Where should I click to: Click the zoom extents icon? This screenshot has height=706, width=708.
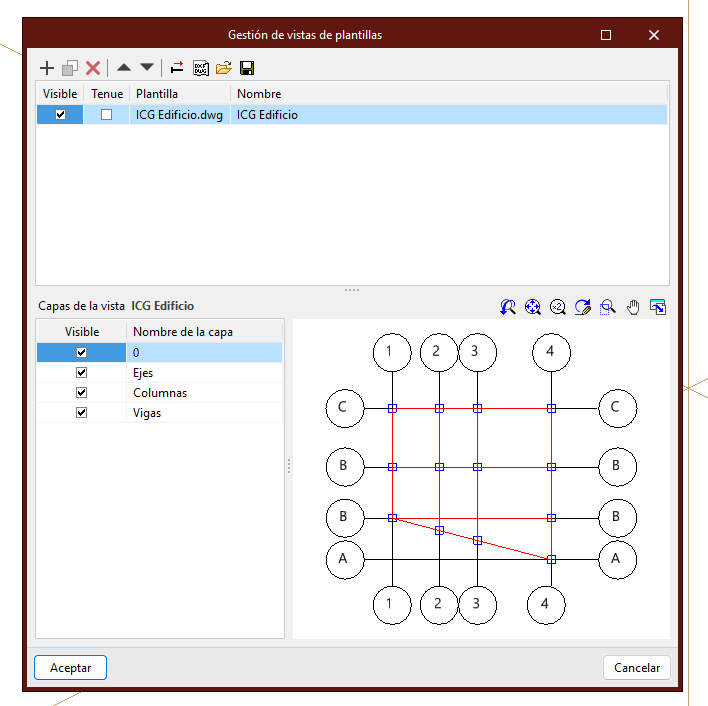click(x=532, y=307)
